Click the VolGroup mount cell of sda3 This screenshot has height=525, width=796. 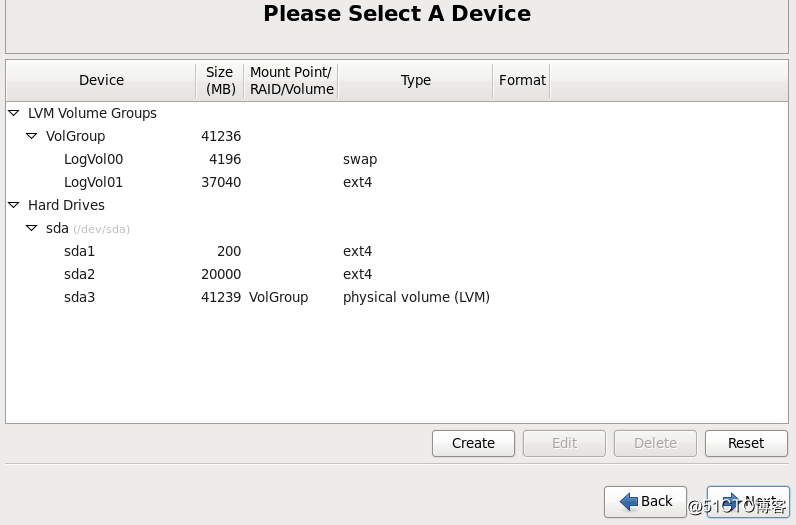point(278,297)
